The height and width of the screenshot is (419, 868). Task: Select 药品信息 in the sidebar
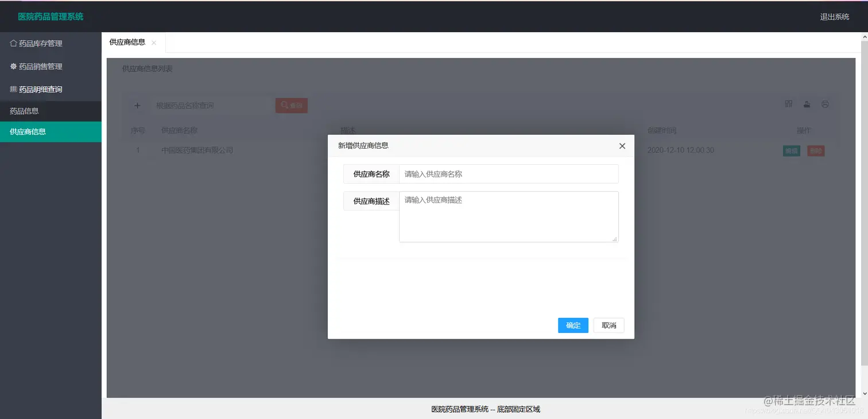pyautogui.click(x=51, y=111)
